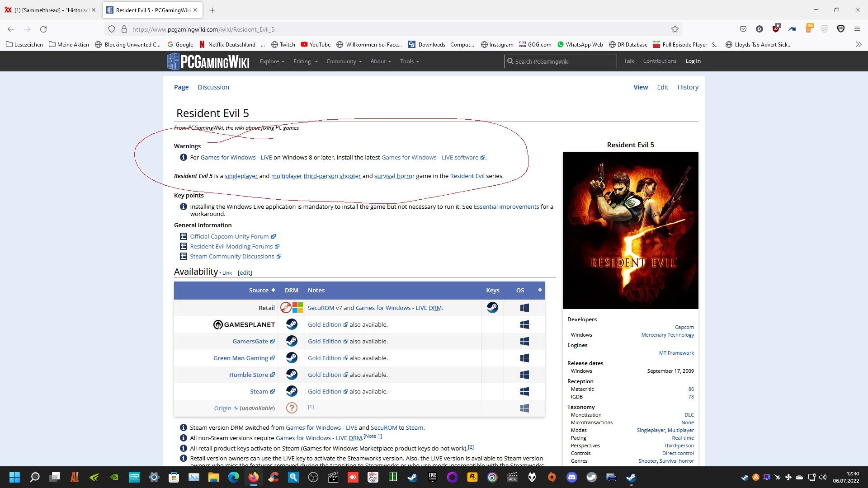Switch to the Sammelthread browser tab

coord(50,10)
